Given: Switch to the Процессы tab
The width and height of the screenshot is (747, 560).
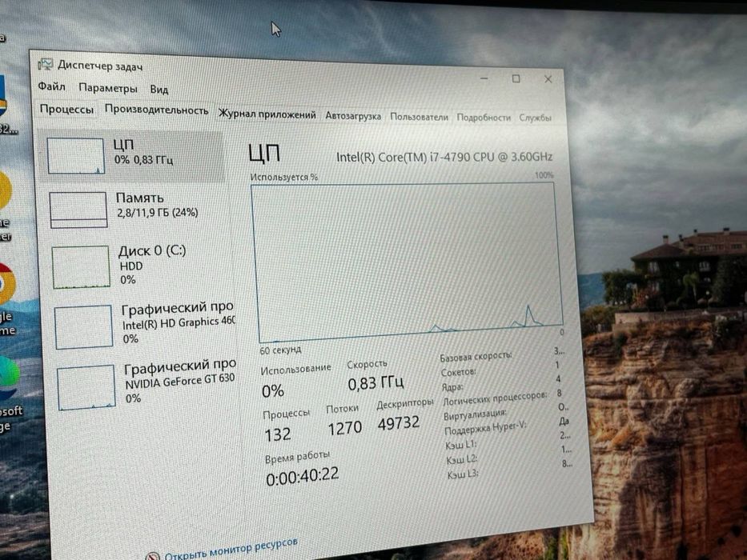Looking at the screenshot, I should [x=66, y=109].
